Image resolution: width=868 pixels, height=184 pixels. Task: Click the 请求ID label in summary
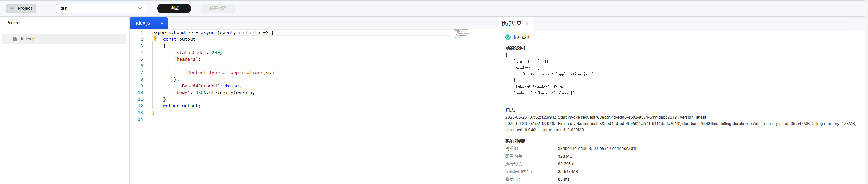(x=512, y=149)
